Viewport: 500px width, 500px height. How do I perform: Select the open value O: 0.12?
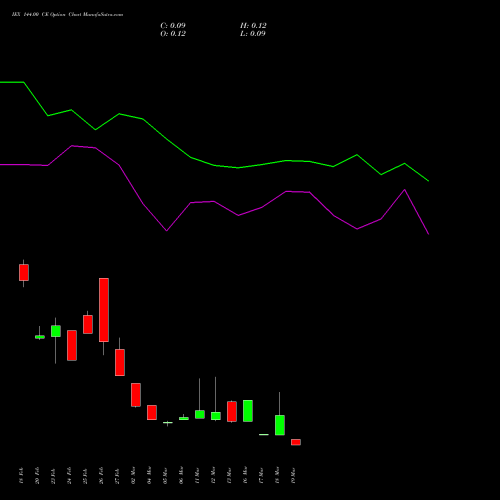coord(173,34)
